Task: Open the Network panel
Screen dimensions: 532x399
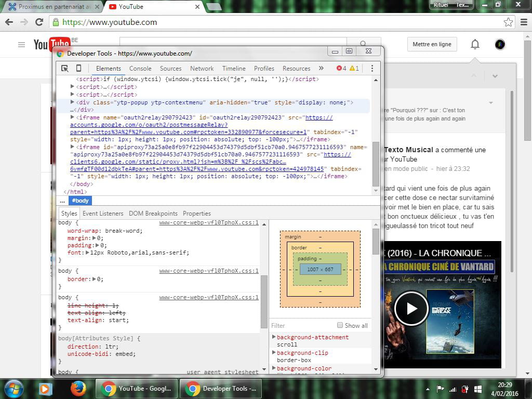Action: (202, 69)
